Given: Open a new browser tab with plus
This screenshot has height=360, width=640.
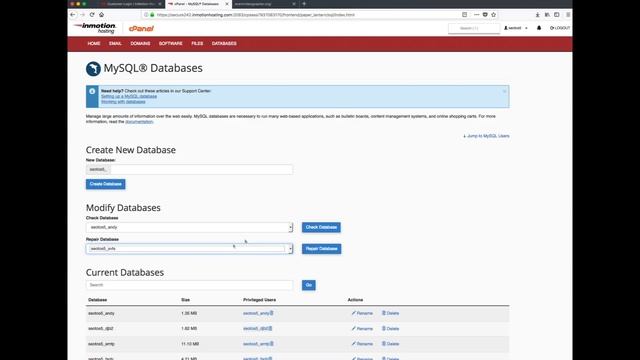Looking at the screenshot, I should coord(304,4).
